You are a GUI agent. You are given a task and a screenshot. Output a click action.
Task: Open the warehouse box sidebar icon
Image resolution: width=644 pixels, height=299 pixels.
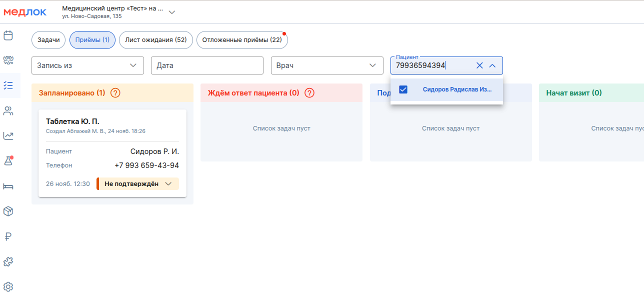(x=8, y=211)
